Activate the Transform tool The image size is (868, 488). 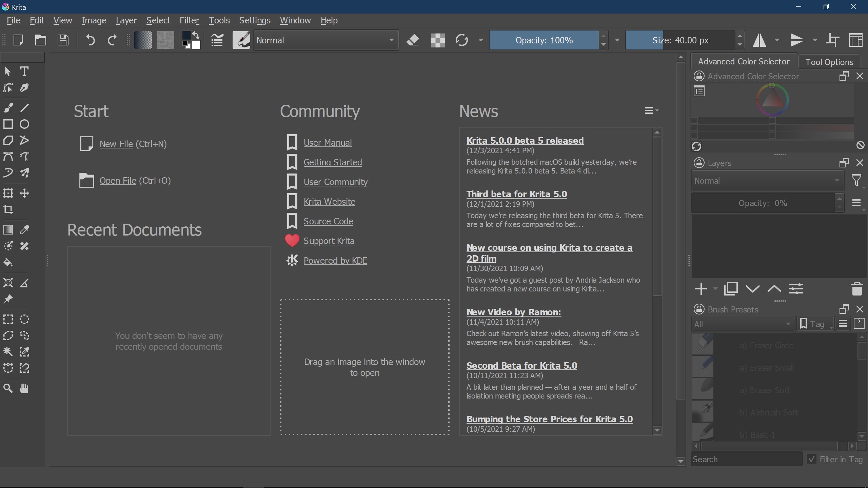point(8,193)
